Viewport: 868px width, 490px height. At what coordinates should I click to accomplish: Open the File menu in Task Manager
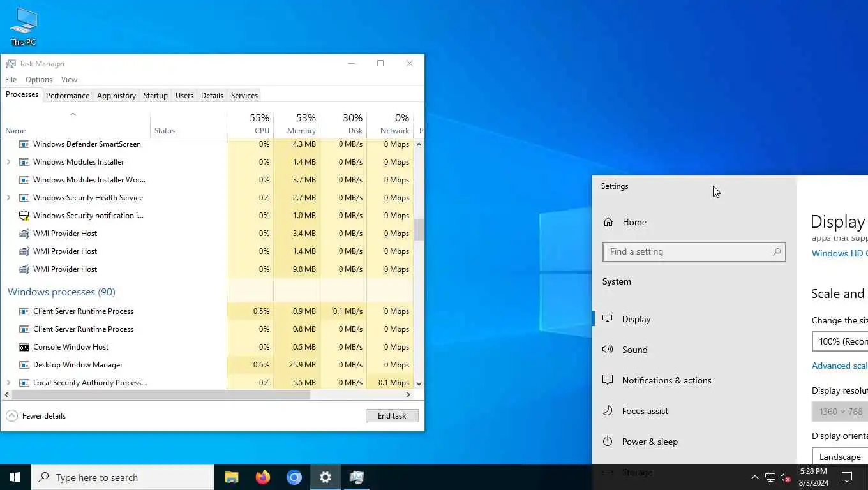[x=11, y=80]
